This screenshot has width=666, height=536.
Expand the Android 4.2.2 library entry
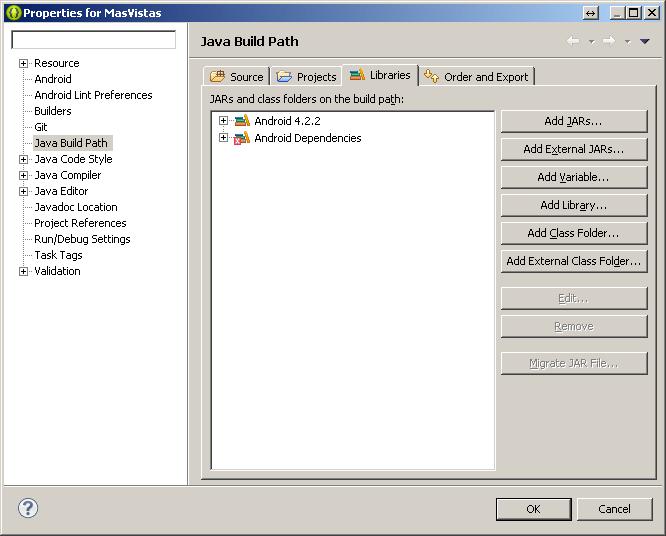[223, 121]
